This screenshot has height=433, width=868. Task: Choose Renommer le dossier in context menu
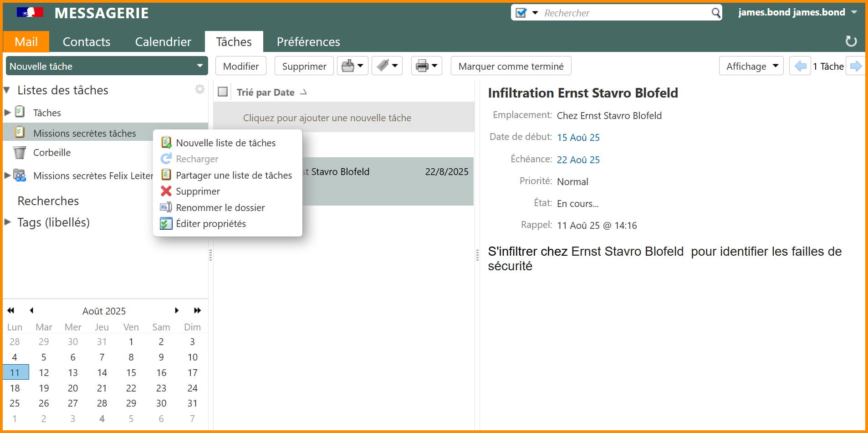click(x=220, y=208)
